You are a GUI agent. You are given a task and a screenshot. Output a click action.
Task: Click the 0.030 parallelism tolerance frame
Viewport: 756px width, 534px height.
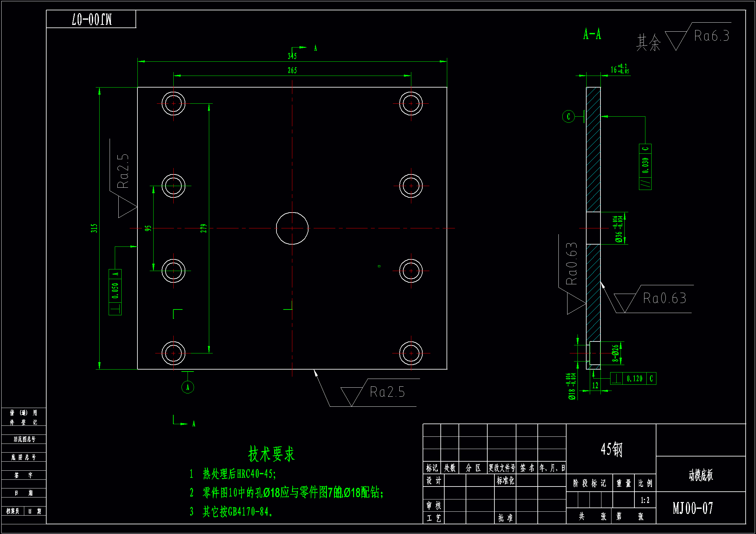pyautogui.click(x=645, y=166)
